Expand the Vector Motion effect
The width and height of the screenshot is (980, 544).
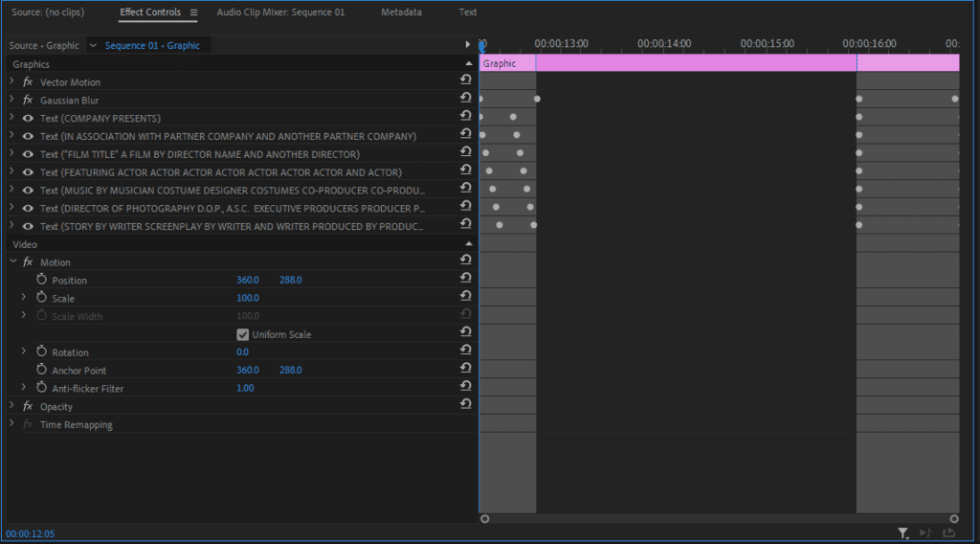(x=11, y=81)
